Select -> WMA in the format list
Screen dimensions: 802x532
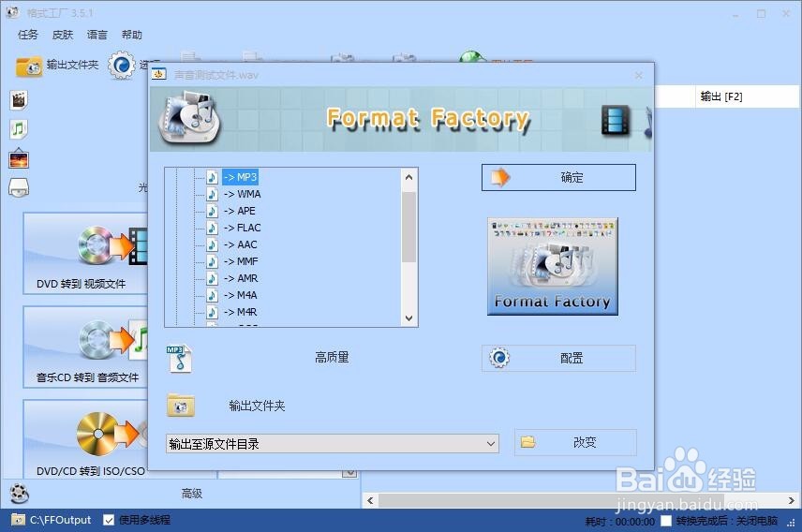point(242,194)
